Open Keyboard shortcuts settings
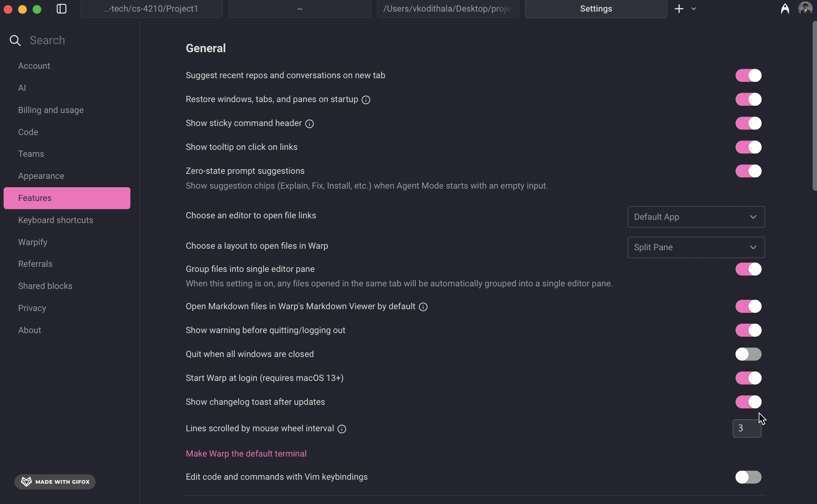Image resolution: width=817 pixels, height=504 pixels. 55,220
